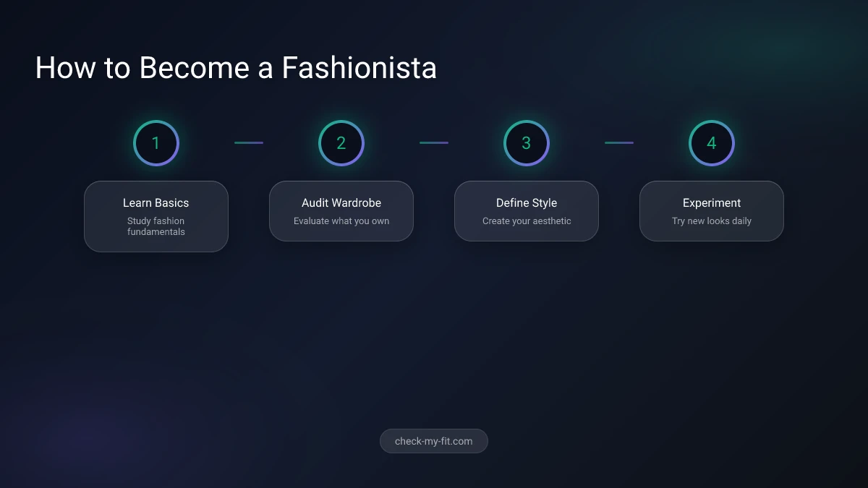
Task: Select the 'Create your aesthetic' subtitle
Action: coord(527,221)
